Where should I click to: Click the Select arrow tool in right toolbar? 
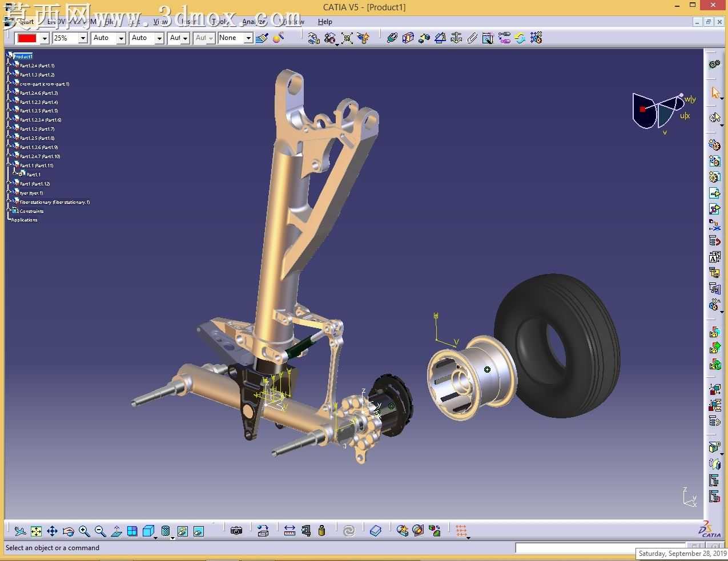click(715, 92)
